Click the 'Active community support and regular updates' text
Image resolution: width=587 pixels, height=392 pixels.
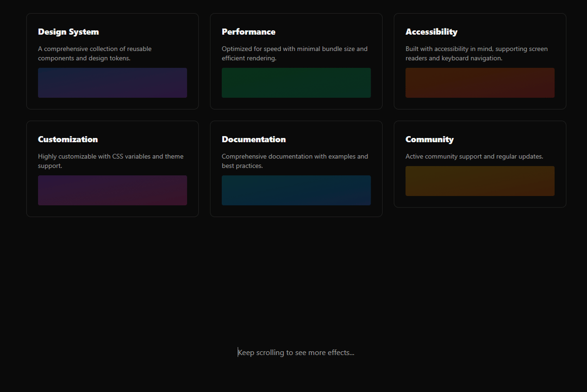coord(474,156)
